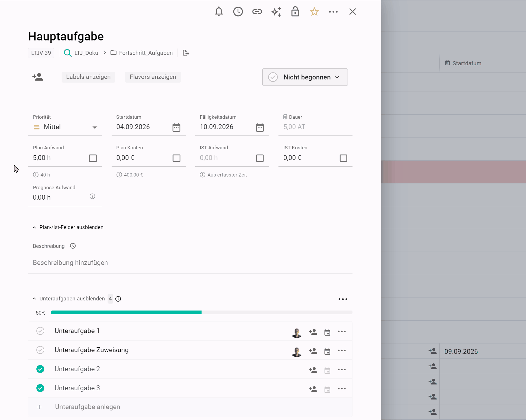
Task: Open the header more options menu
Action: (333, 12)
